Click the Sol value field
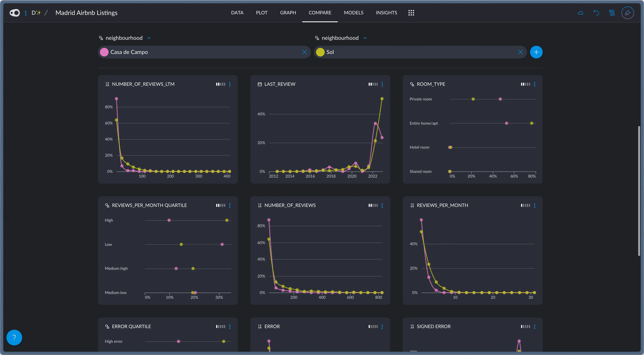This screenshot has width=644, height=355. [420, 52]
